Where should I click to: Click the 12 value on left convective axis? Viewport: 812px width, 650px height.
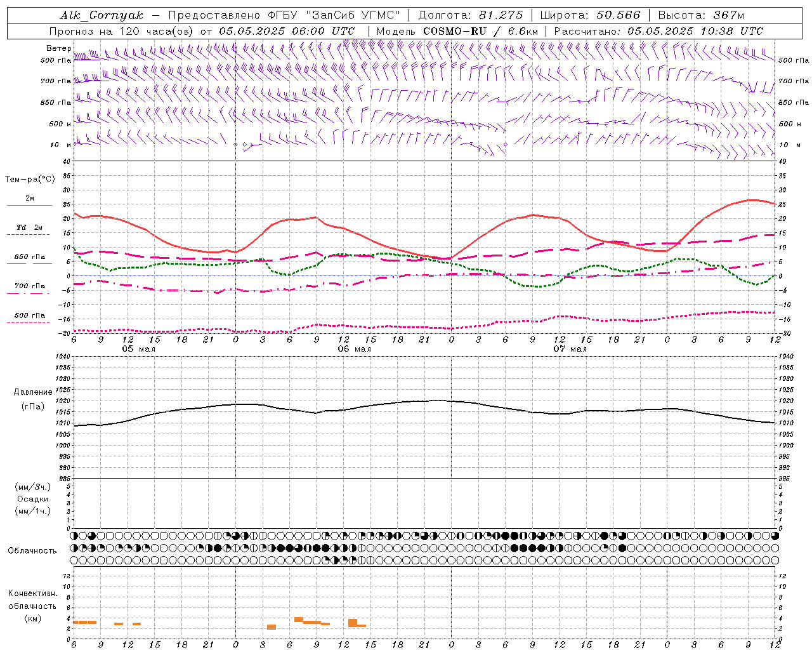click(67, 576)
